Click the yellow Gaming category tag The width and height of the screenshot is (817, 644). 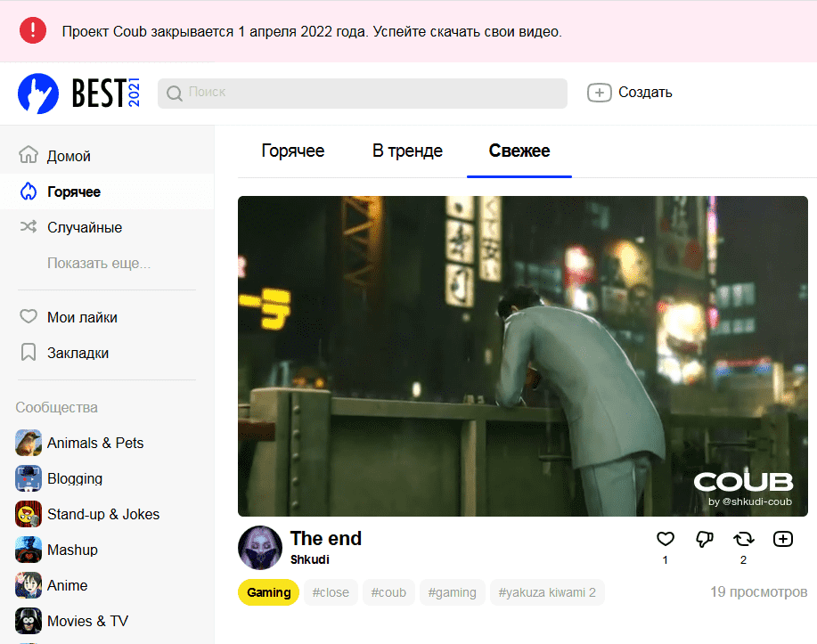pos(269,592)
